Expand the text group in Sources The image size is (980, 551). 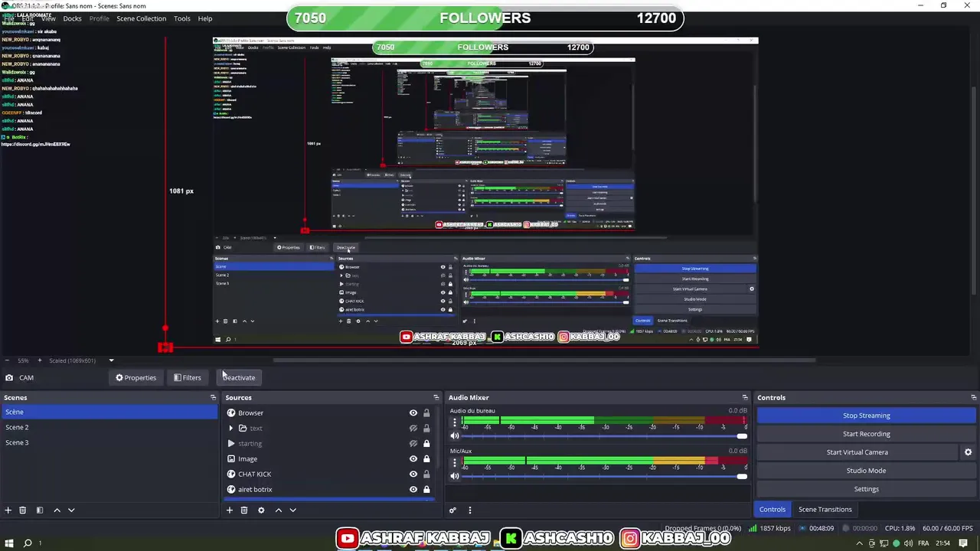click(x=231, y=429)
